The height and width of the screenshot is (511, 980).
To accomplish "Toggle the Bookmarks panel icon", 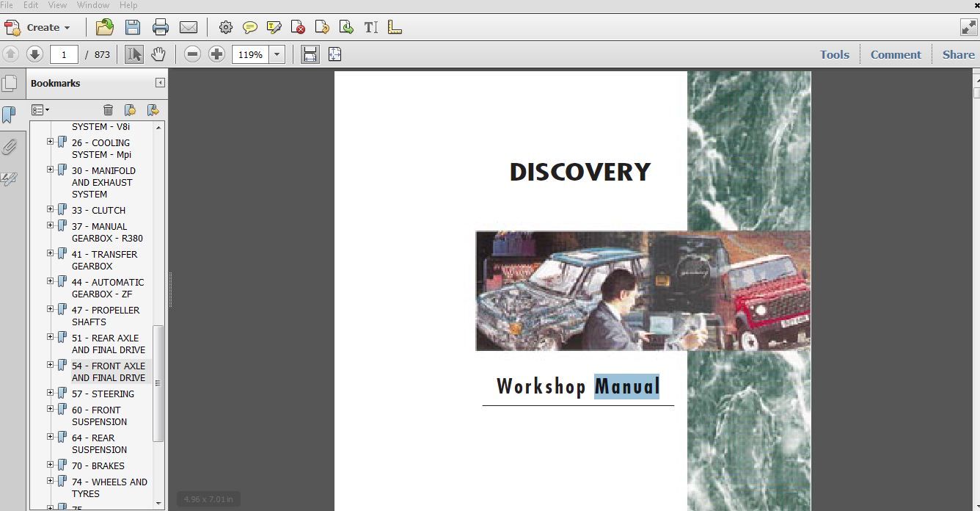I will click(10, 115).
